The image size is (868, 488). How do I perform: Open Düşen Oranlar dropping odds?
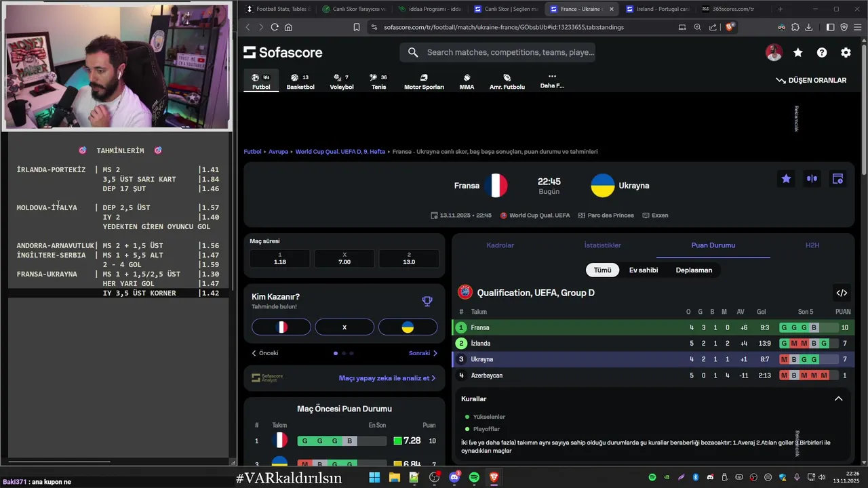(811, 80)
